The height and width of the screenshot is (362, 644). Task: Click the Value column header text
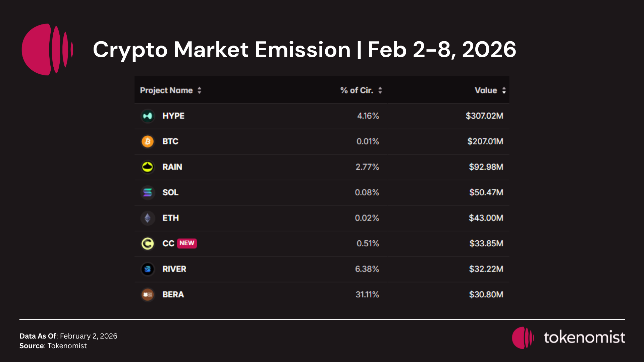tap(486, 90)
